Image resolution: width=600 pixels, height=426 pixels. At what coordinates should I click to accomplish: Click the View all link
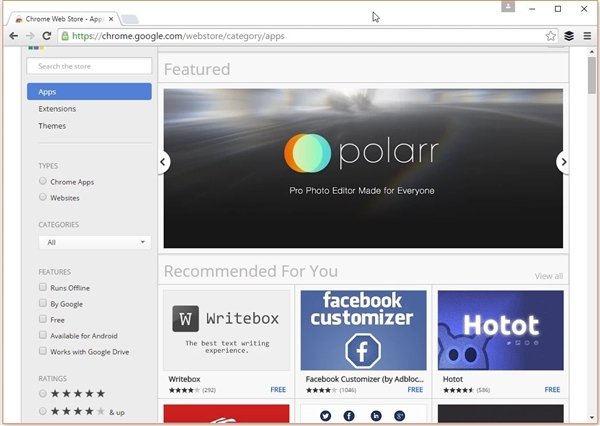548,276
